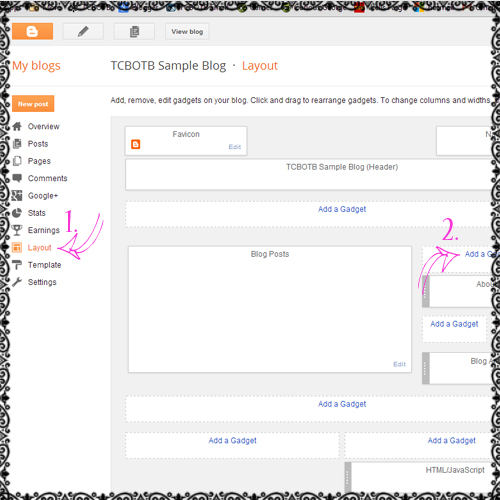Click the Comments speech bubble icon
The width and height of the screenshot is (500, 500).
17,178
